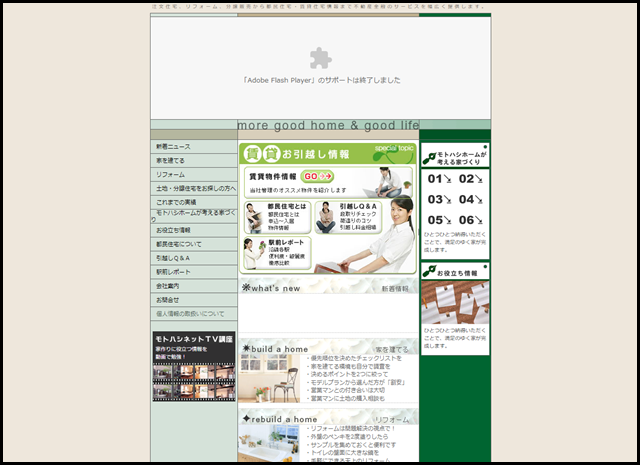Open the 家を建てる sidebar menu item

coord(194,160)
